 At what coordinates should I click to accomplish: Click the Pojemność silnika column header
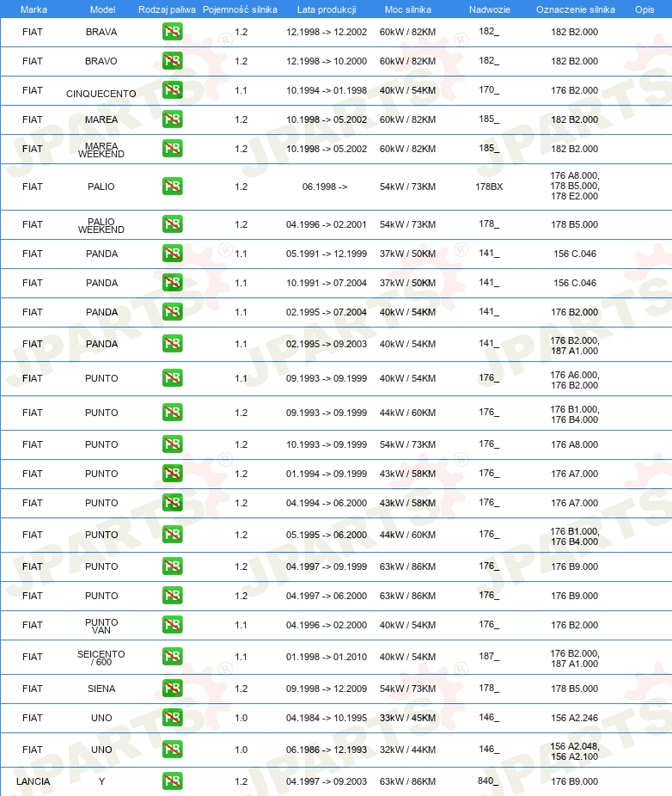coord(240,9)
